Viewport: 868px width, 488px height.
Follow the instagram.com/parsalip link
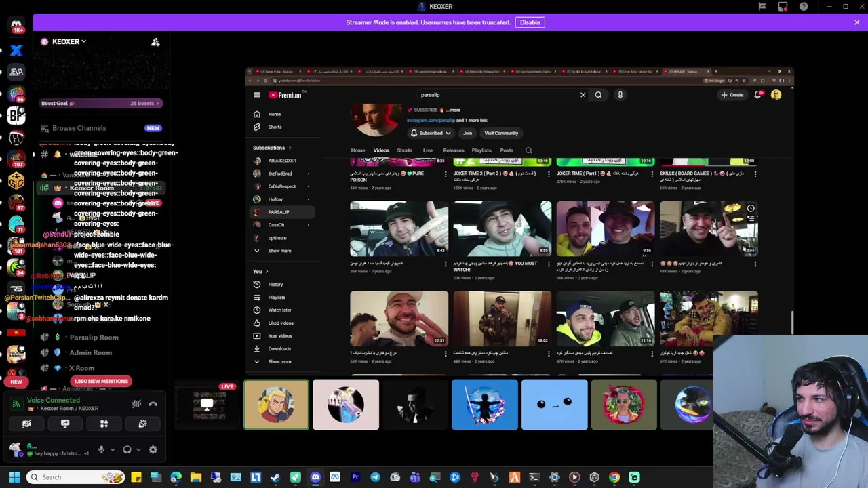coord(431,121)
